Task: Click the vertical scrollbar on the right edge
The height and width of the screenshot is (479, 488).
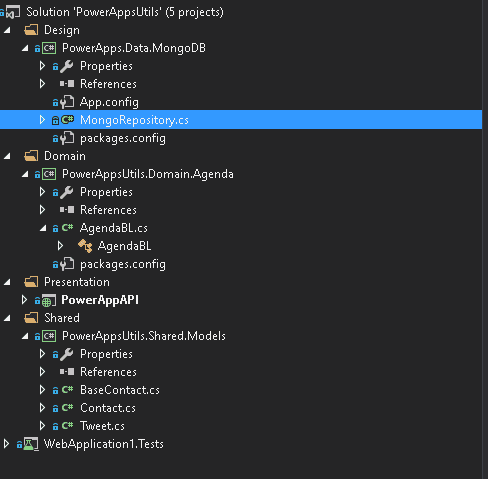Action: tap(485, 239)
